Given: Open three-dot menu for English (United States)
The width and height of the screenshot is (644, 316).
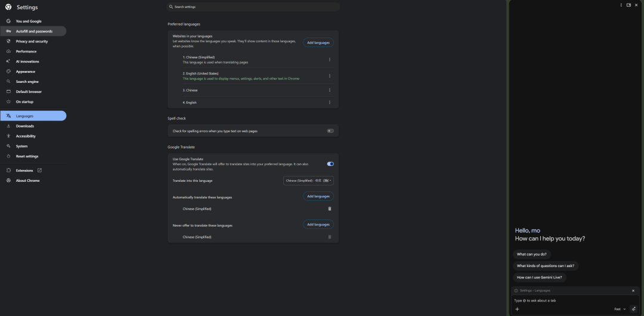Looking at the screenshot, I should pyautogui.click(x=330, y=76).
